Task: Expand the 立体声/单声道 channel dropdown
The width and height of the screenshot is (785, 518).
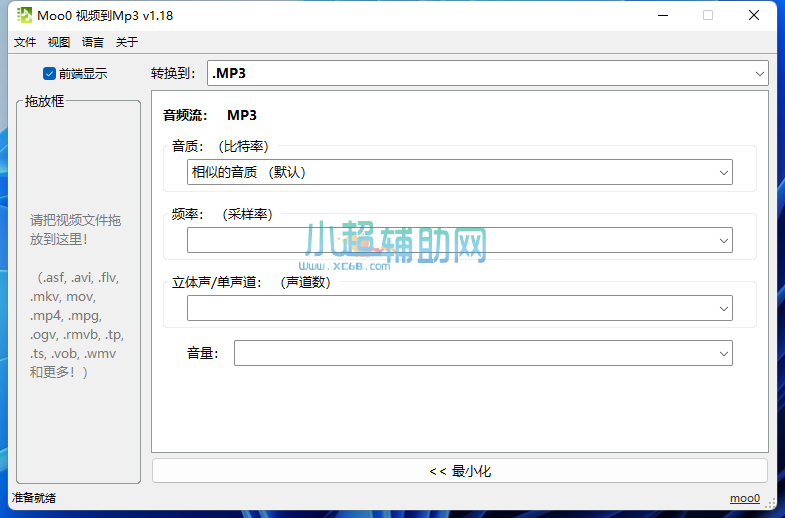Action: tap(460, 308)
